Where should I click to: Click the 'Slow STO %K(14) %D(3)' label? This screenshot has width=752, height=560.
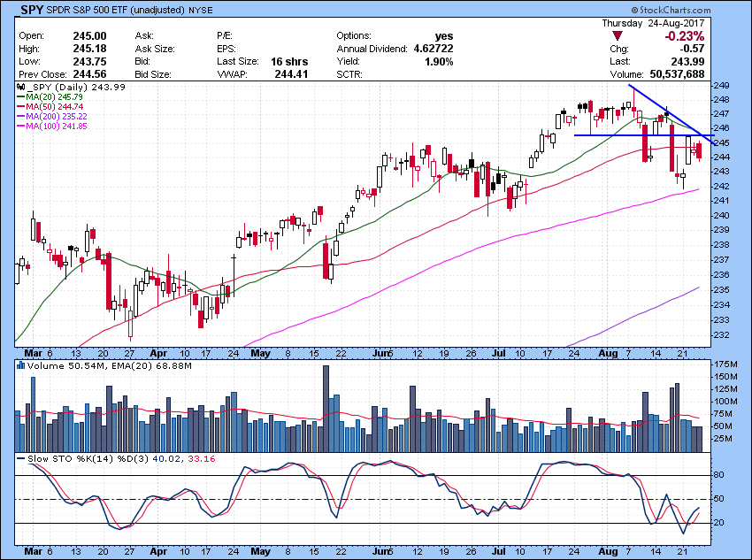(x=88, y=459)
